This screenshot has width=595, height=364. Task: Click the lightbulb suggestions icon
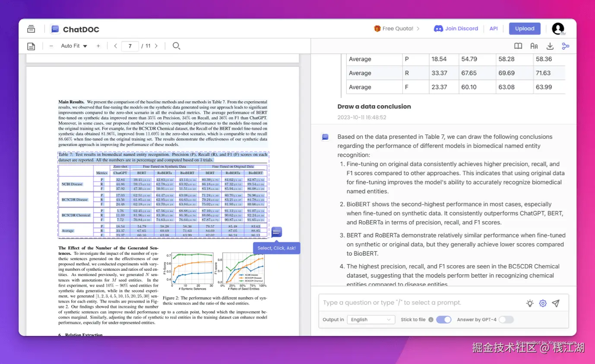point(530,303)
